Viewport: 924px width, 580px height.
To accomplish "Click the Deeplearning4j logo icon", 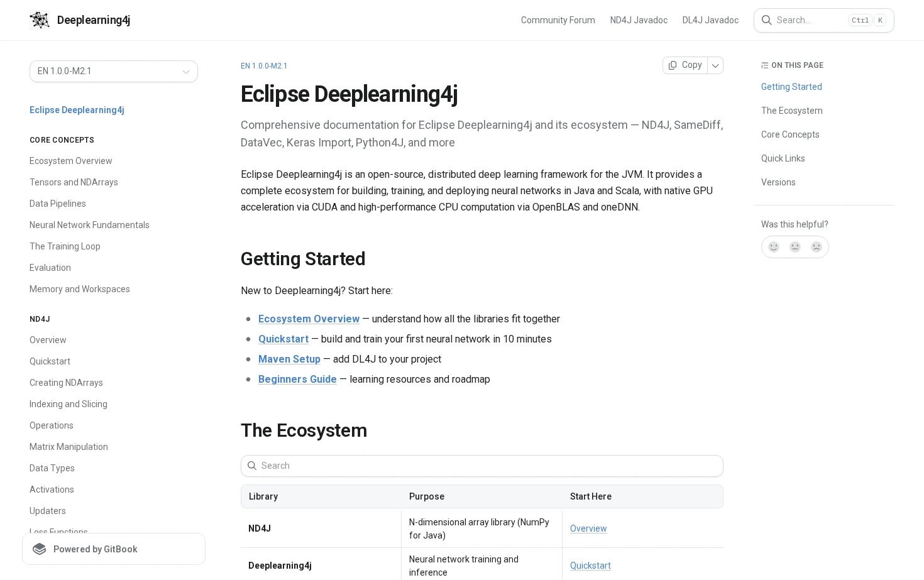I will (40, 20).
